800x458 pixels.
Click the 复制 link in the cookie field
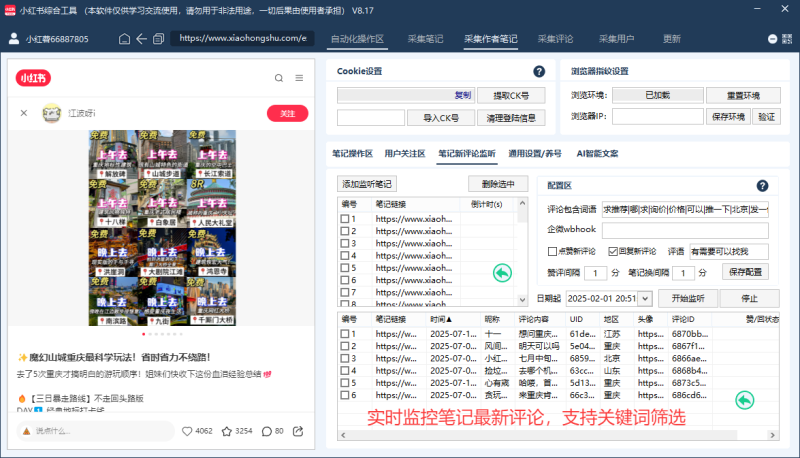click(x=463, y=95)
